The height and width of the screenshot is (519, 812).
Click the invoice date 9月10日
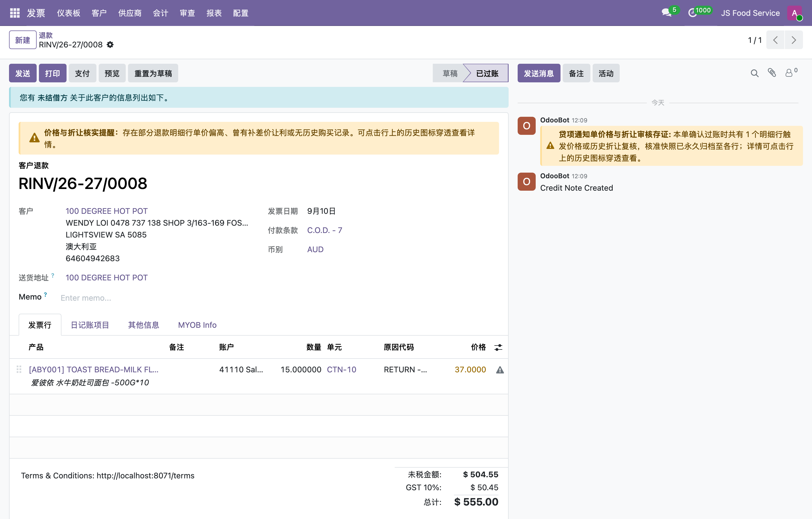point(321,211)
